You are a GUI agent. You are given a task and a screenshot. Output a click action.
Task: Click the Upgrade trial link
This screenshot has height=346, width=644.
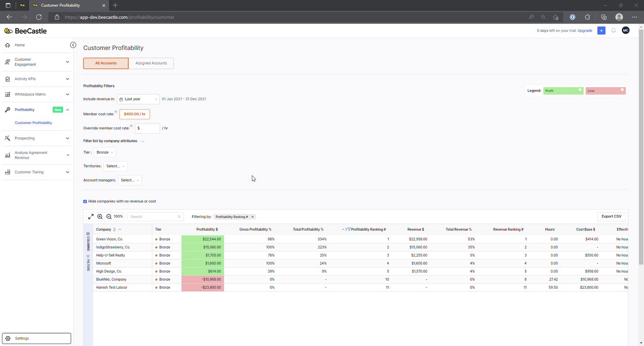[x=585, y=31]
